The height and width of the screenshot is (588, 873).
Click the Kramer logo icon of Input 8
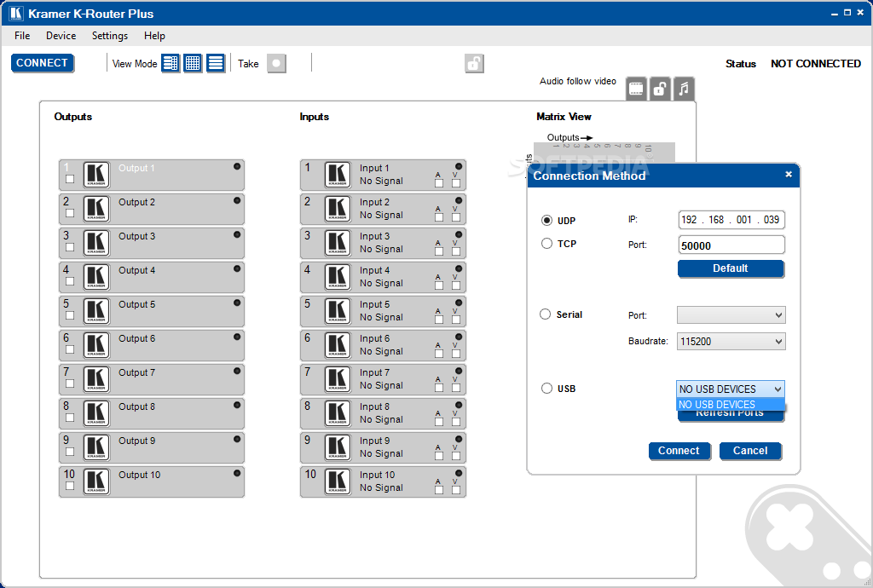click(338, 413)
